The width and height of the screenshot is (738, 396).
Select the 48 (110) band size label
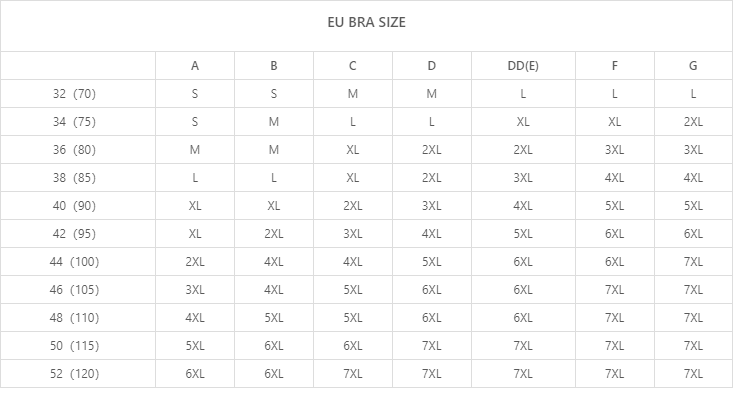pos(74,318)
